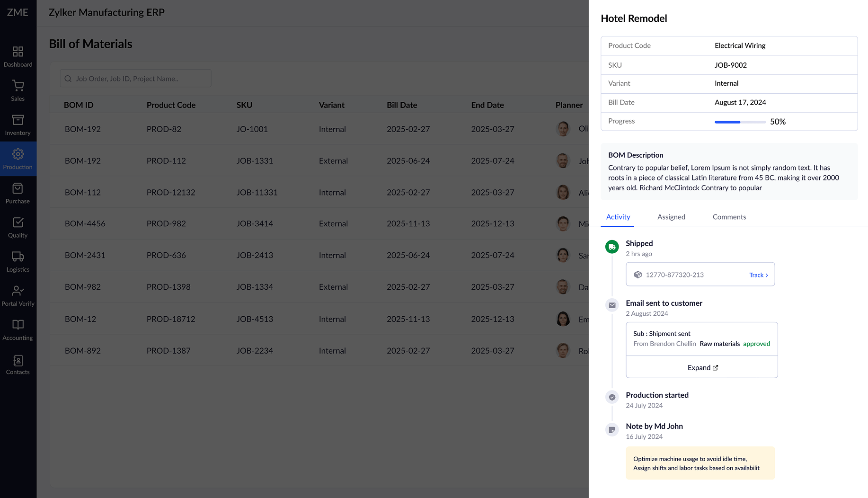Open Contacts address book icon
The image size is (868, 498).
pos(18,361)
